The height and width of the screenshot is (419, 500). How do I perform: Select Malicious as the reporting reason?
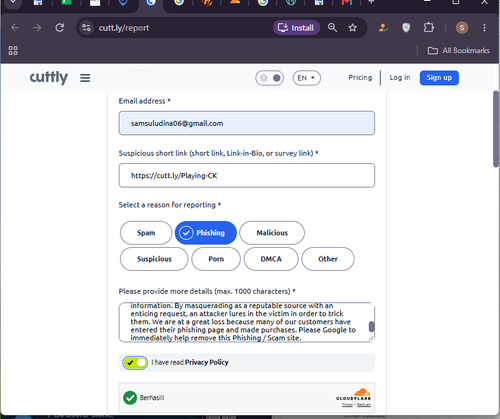[x=272, y=233]
